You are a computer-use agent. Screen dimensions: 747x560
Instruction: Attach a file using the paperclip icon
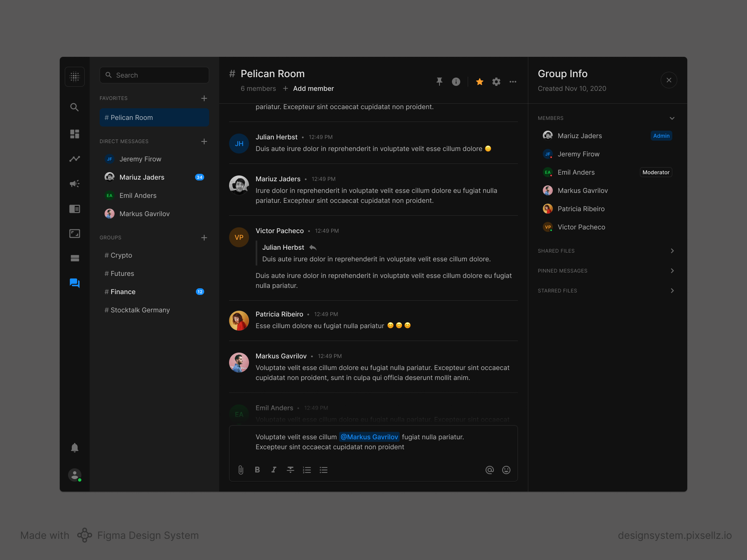[241, 470]
